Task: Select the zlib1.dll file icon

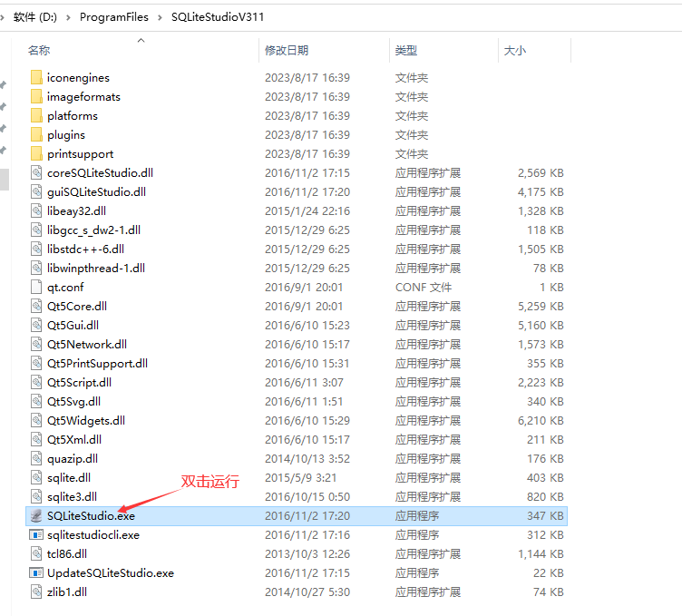Action: 36,592
